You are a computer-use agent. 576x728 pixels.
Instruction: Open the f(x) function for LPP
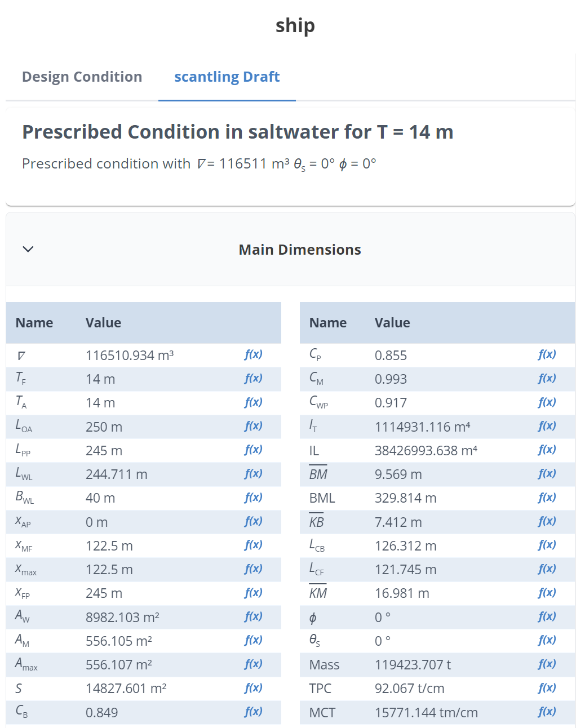pos(252,450)
